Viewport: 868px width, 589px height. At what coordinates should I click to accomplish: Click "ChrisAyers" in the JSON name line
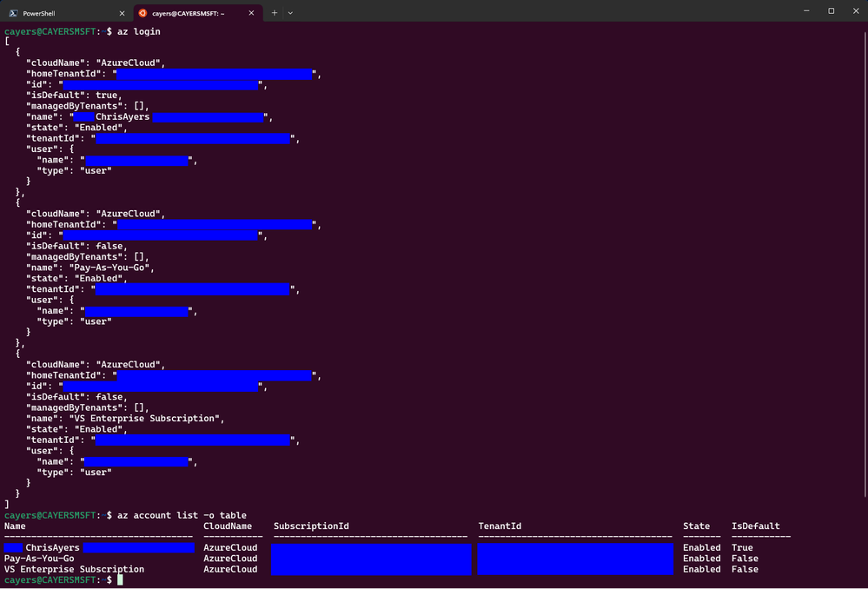tap(123, 116)
